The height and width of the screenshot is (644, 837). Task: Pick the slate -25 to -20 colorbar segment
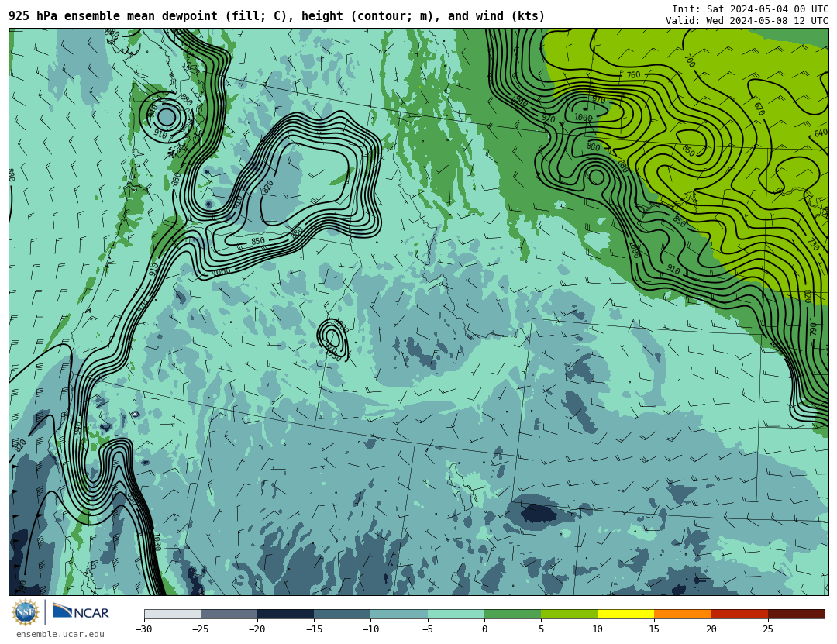pyautogui.click(x=229, y=614)
